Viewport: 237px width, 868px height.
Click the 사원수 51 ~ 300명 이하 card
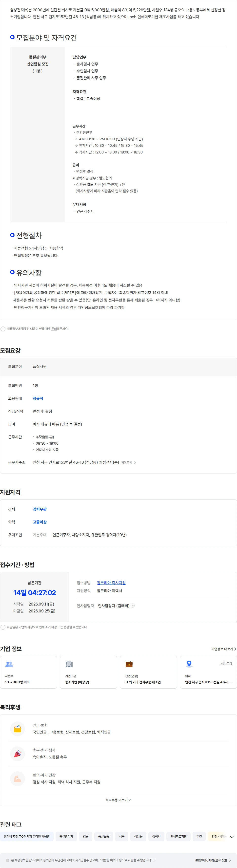pyautogui.click(x=29, y=672)
